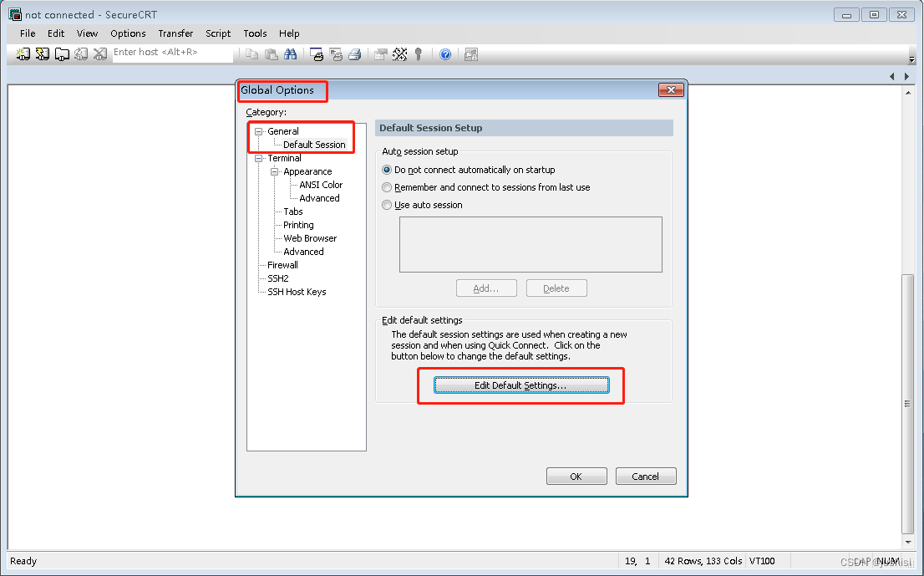Click the keymap editor crossed-tools icon
This screenshot has height=576, width=924.
(x=400, y=54)
